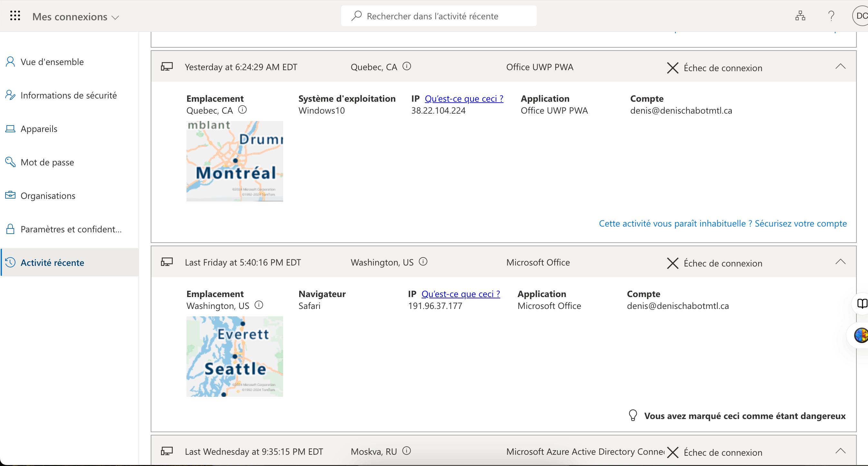868x466 pixels.
Task: Open the help question mark icon
Action: click(x=831, y=16)
